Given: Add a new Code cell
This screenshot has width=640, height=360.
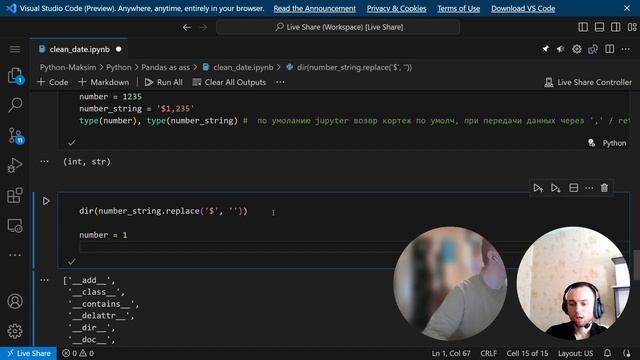Looking at the screenshot, I should pos(53,82).
